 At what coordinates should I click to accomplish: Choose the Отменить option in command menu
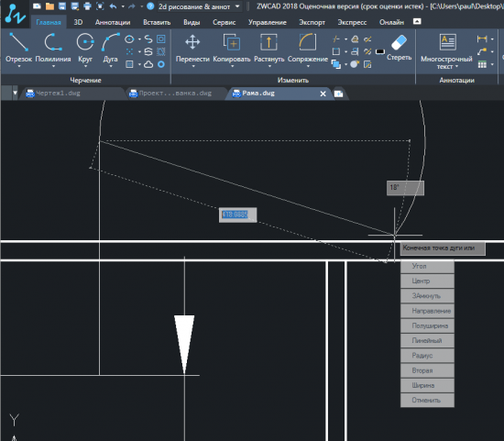pos(427,401)
